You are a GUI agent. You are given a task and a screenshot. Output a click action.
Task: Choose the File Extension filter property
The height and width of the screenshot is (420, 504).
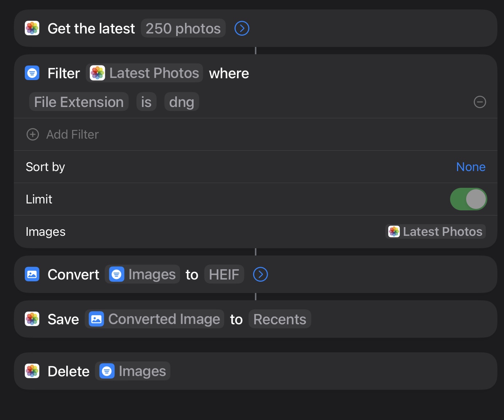[79, 102]
